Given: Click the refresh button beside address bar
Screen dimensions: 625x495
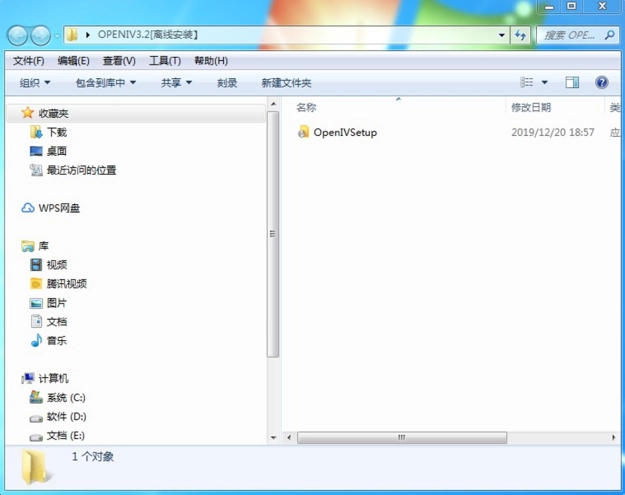Looking at the screenshot, I should point(520,35).
